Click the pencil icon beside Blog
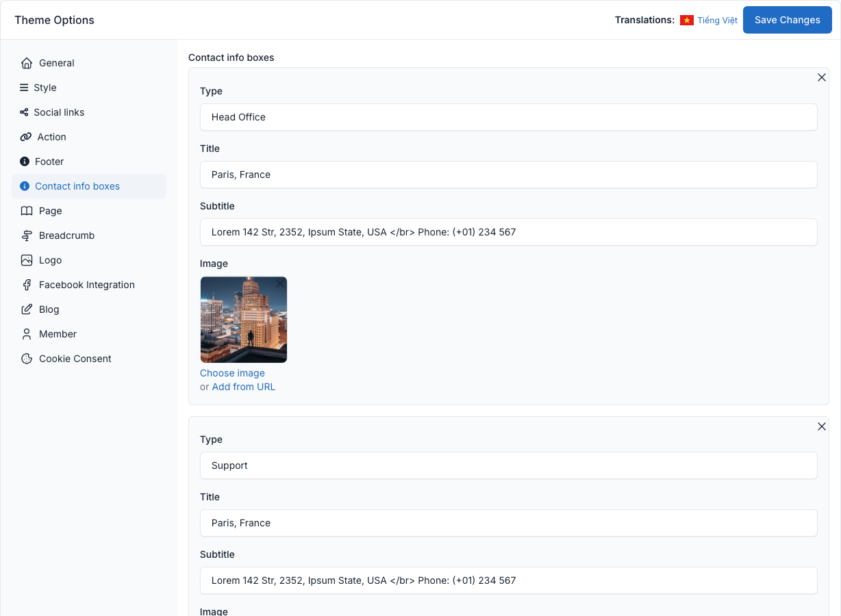The height and width of the screenshot is (616, 841). click(x=27, y=309)
